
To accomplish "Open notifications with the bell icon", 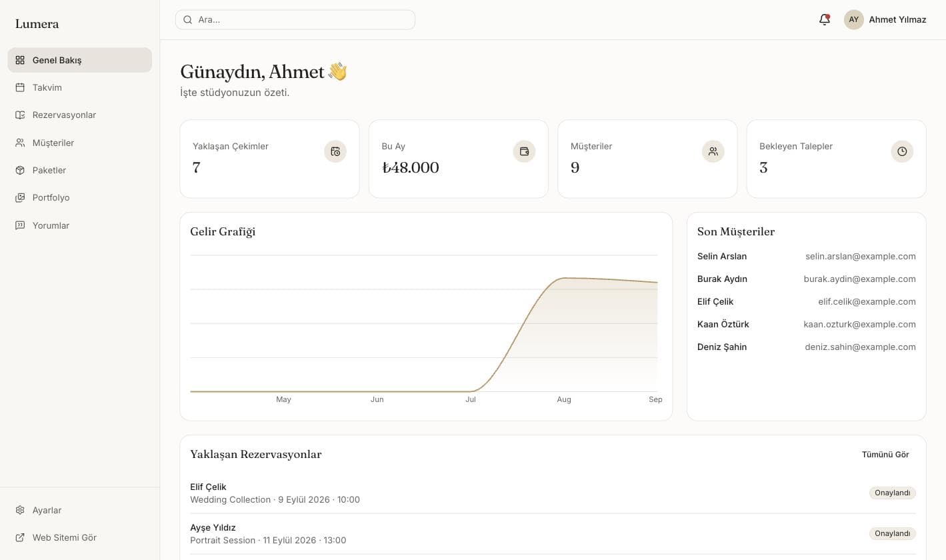I will [x=825, y=19].
